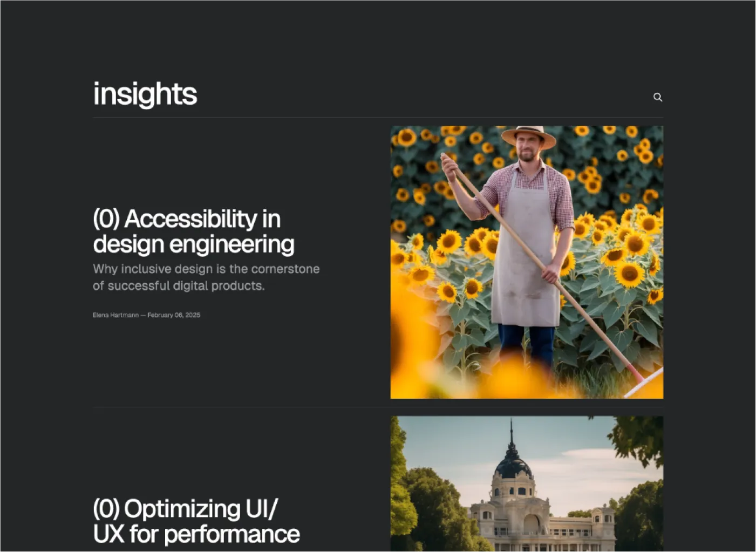Click the sunflower field farmer thumbnail
This screenshot has width=756, height=552.
(527, 262)
